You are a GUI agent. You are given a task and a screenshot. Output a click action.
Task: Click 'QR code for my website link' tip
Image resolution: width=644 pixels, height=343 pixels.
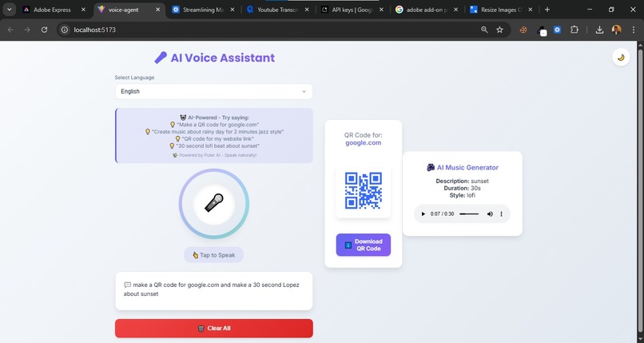coord(214,139)
